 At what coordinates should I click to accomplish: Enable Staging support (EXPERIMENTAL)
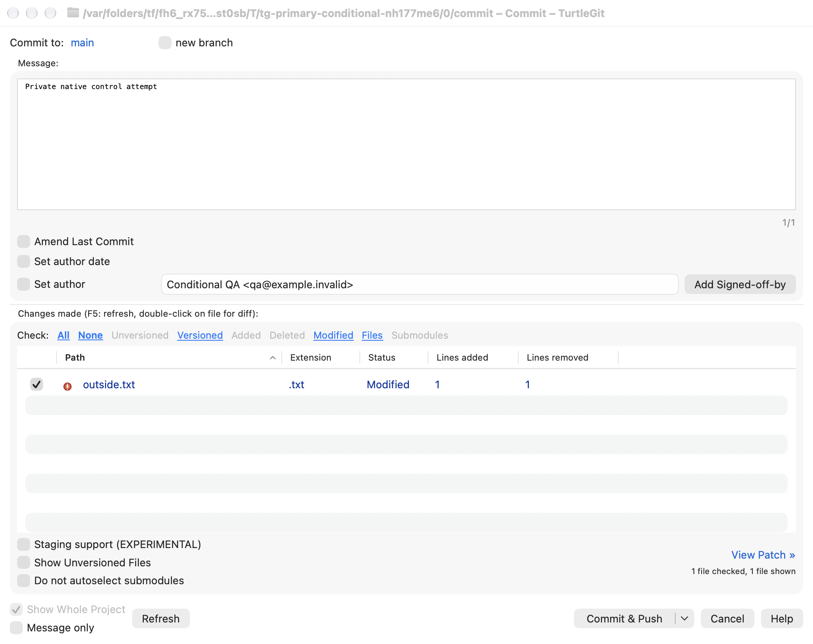coord(24,544)
